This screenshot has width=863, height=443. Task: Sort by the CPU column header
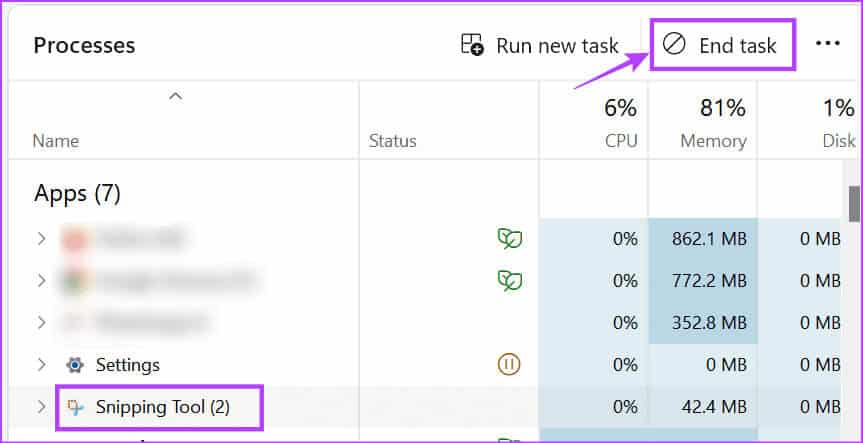coord(621,141)
